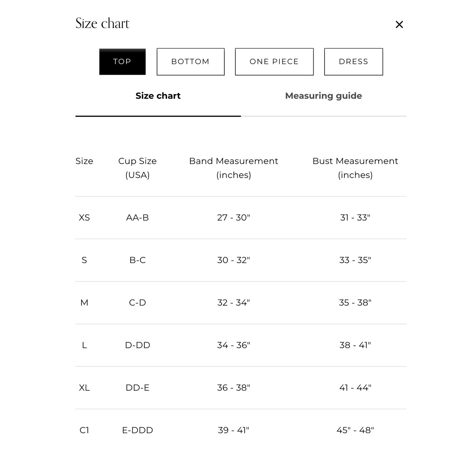476x476 pixels.
Task: Click the S size row label
Action: coord(84,260)
